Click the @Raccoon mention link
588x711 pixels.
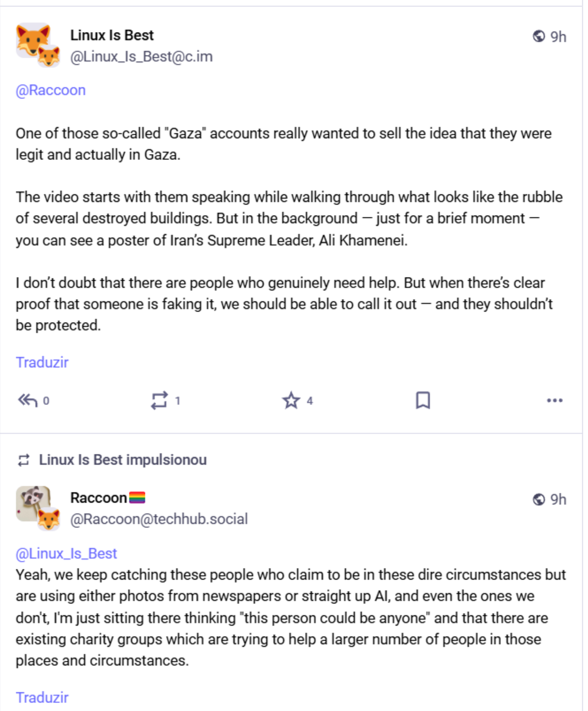(51, 91)
